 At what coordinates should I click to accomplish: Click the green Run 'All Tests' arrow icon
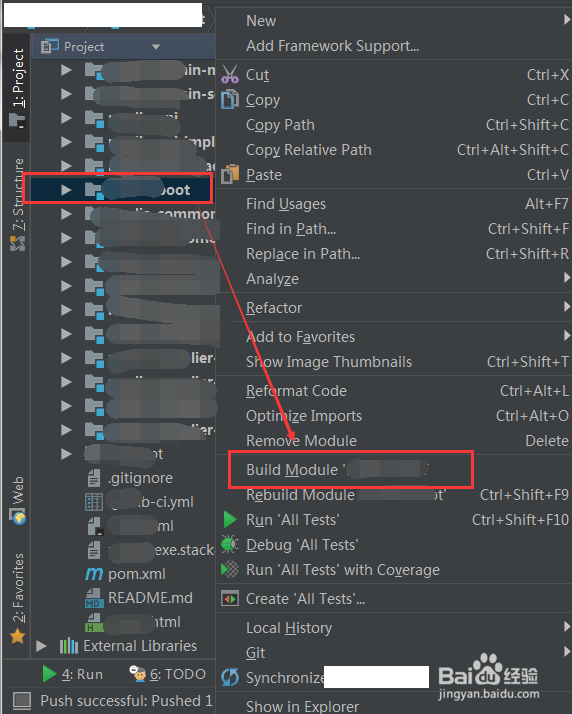230,520
